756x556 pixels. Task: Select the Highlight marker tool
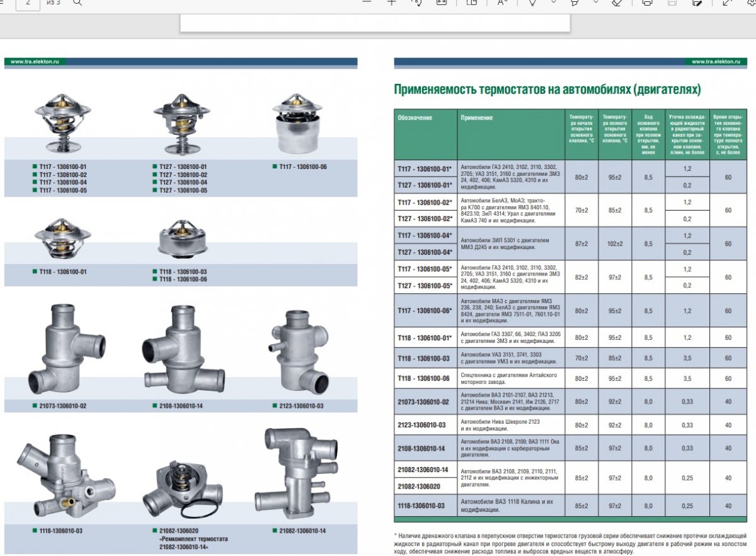[574, 3]
